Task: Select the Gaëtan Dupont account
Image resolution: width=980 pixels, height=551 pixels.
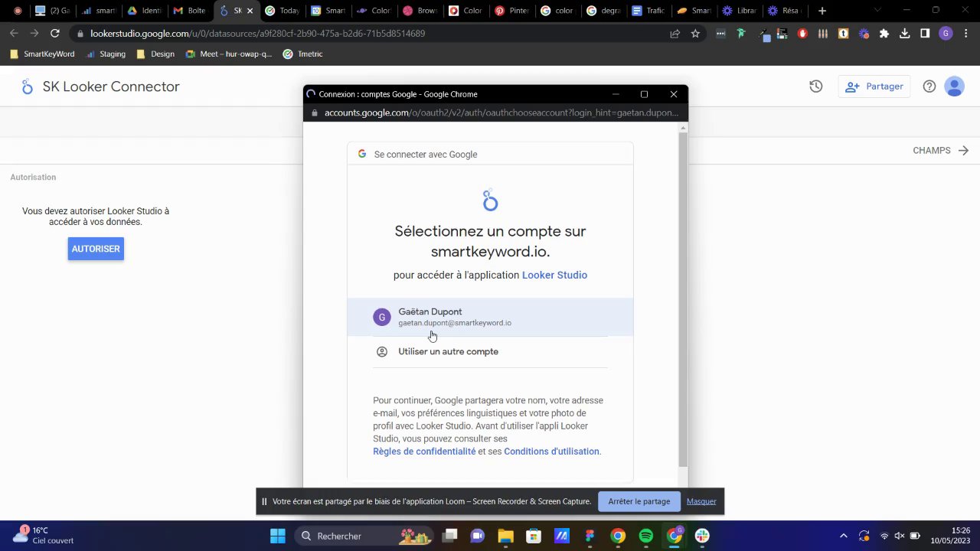Action: [490, 317]
